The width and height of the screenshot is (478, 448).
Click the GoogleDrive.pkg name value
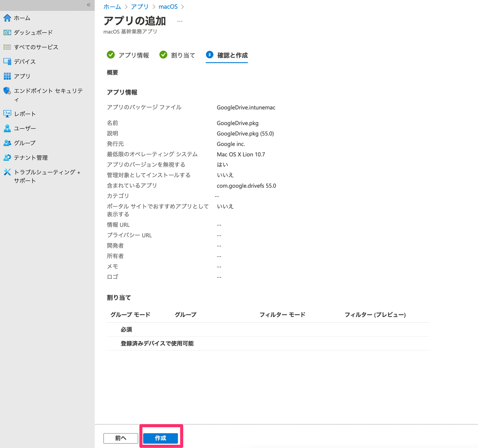tap(238, 123)
